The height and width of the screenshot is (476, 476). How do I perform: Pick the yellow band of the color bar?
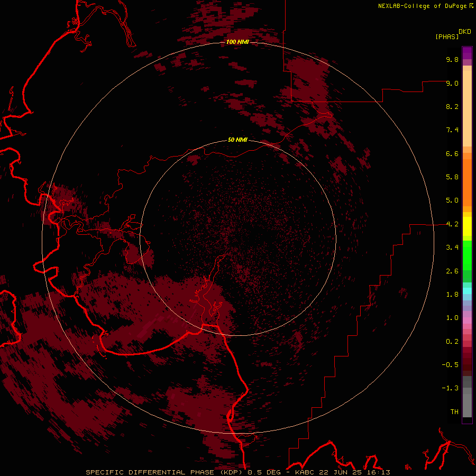[467, 226]
